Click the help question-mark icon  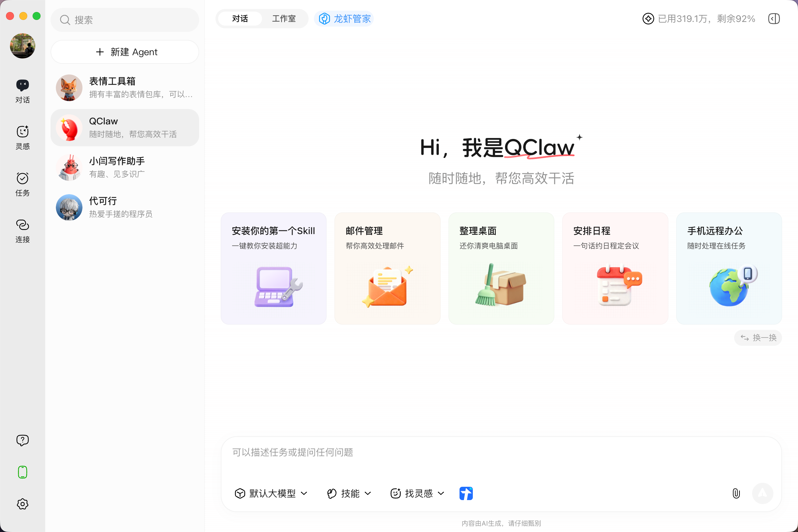tap(22, 440)
